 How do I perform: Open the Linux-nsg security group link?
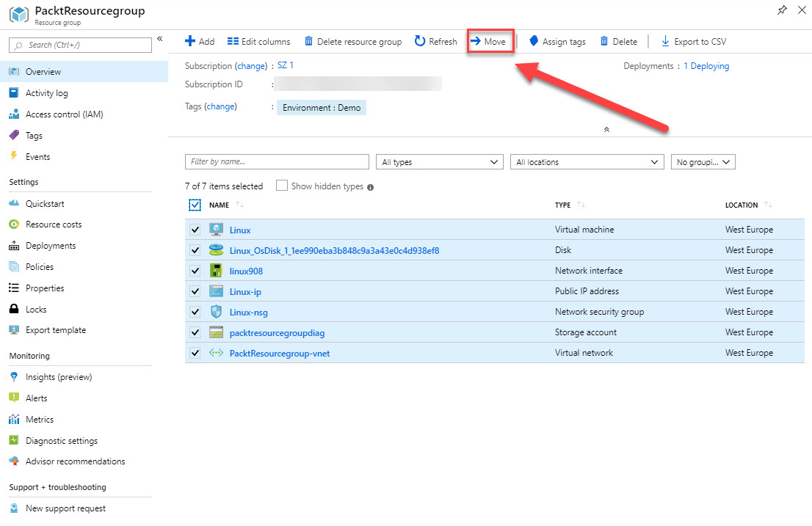tap(249, 313)
